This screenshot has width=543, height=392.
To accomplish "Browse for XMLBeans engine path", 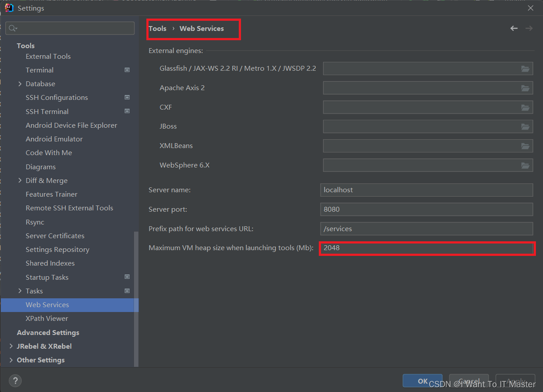I will coord(525,146).
